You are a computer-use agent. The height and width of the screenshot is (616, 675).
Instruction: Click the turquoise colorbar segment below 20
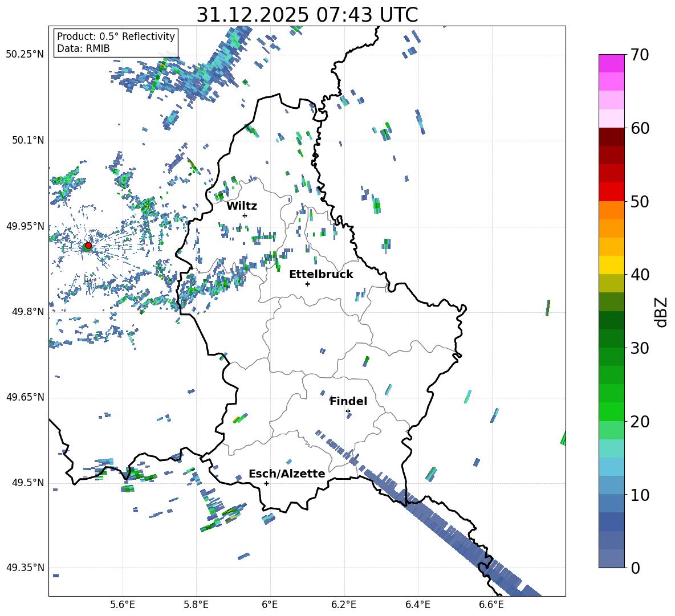[611, 448]
